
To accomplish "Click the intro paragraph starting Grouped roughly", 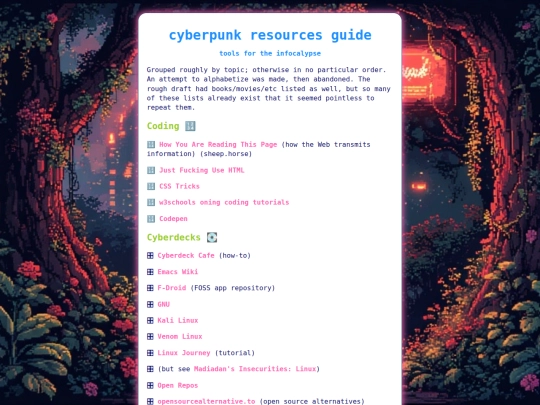I will pyautogui.click(x=269, y=89).
